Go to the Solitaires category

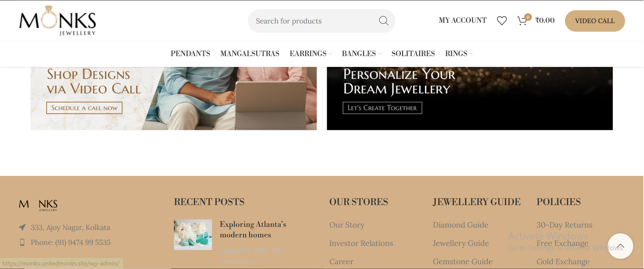[413, 53]
